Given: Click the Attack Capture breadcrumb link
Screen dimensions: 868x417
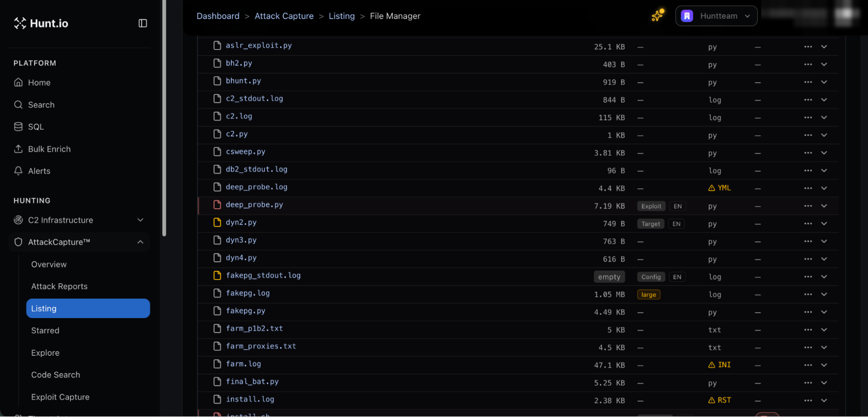Looking at the screenshot, I should [284, 16].
